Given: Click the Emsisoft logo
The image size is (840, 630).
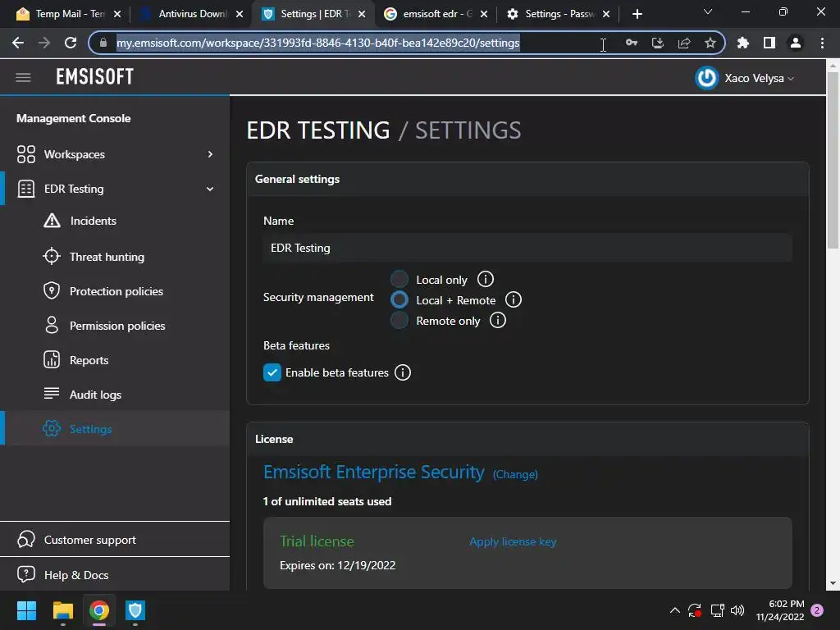Looking at the screenshot, I should pos(95,77).
